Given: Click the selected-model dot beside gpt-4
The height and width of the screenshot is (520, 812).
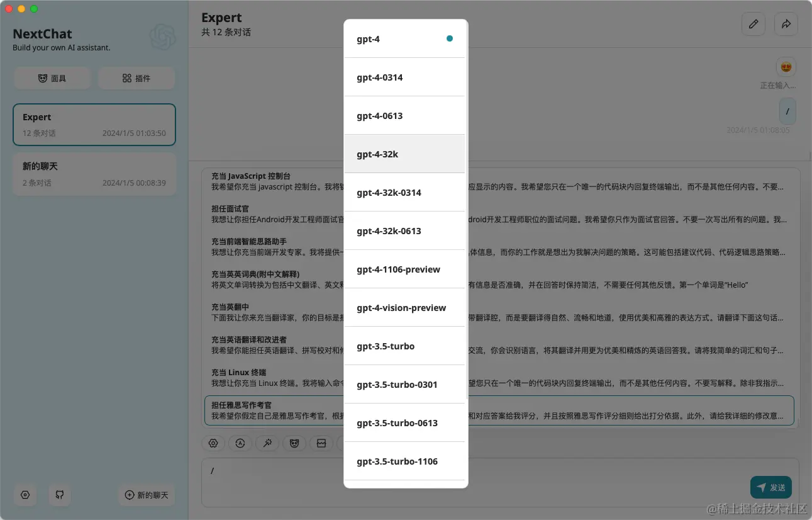Looking at the screenshot, I should 450,39.
